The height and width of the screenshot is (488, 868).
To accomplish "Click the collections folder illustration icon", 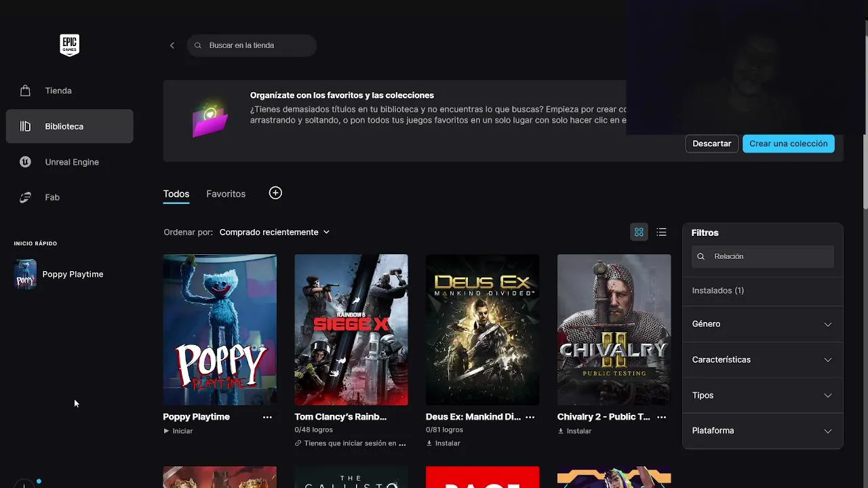I will click(x=210, y=119).
